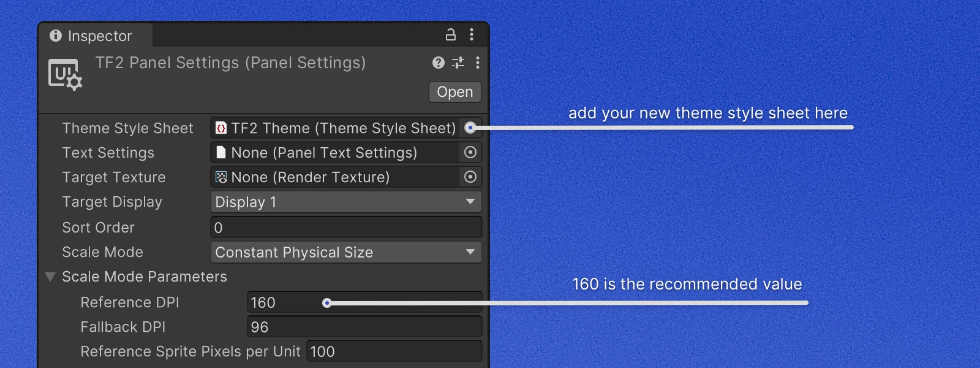Collapse the Scale Mode Parameters foldout

51,277
